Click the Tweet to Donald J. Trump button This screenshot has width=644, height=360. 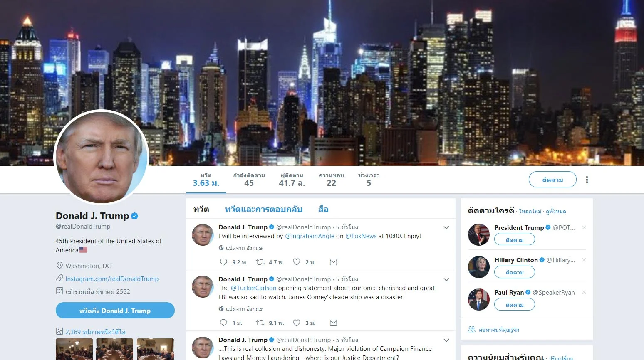(x=115, y=311)
